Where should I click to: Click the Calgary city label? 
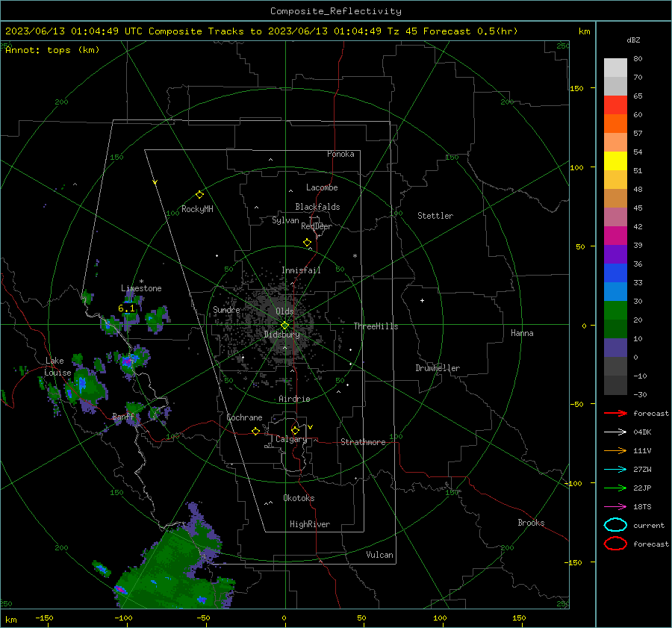pyautogui.click(x=291, y=439)
